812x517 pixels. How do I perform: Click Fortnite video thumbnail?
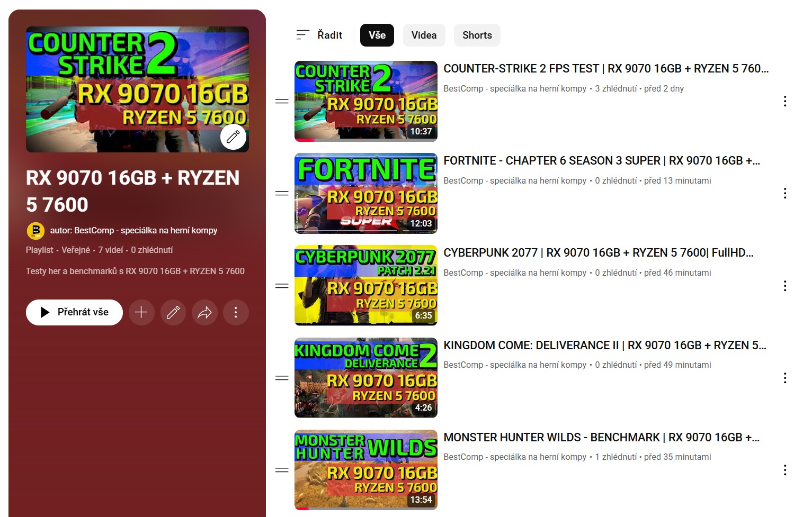coord(366,193)
